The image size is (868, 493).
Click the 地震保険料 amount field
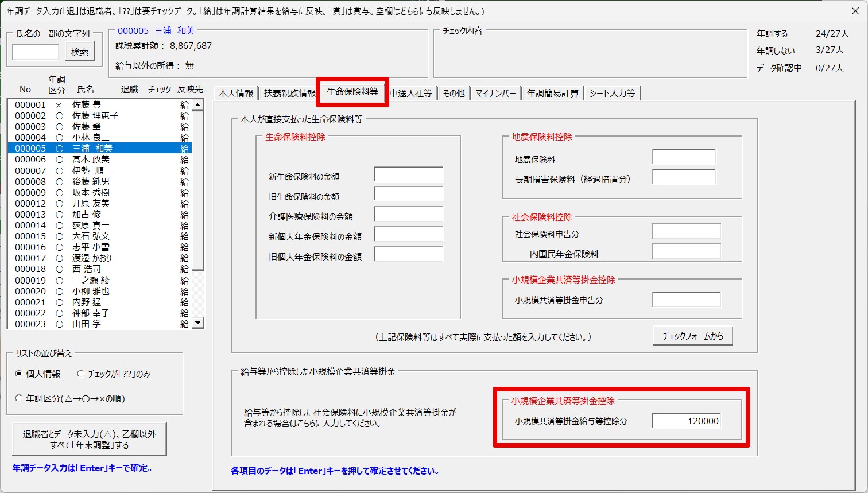click(x=684, y=157)
